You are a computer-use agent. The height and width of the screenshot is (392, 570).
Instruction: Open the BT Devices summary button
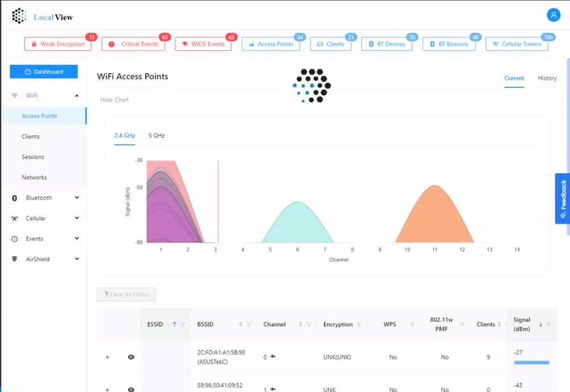(x=387, y=44)
